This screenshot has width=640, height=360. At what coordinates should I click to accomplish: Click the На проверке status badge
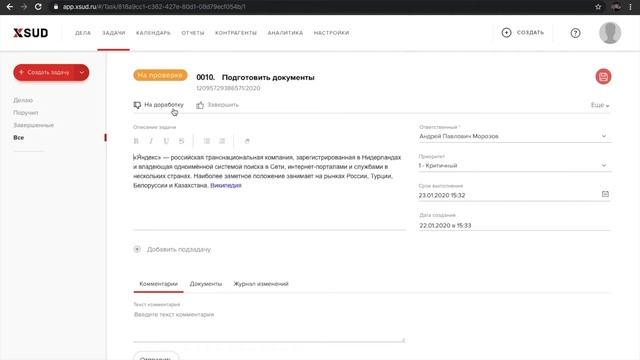[x=160, y=75]
